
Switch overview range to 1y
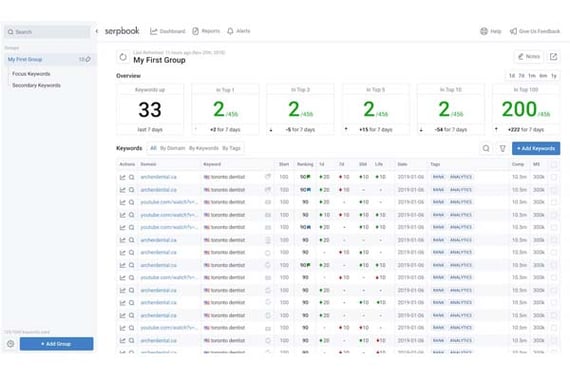554,76
